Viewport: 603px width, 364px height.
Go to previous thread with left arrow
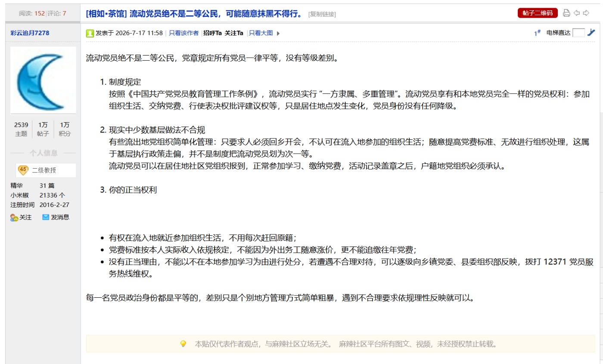coord(577,13)
